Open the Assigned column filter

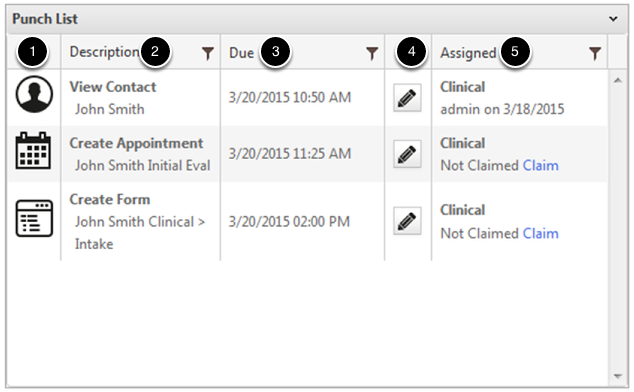point(595,53)
